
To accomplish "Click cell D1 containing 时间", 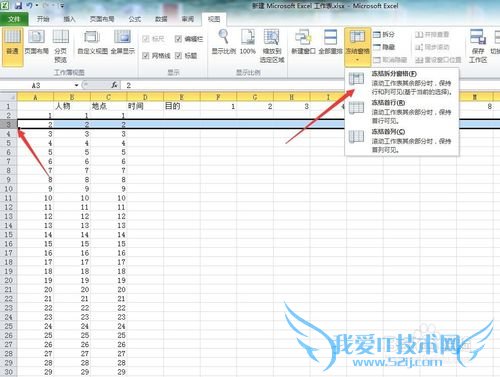I will pyautogui.click(x=145, y=106).
